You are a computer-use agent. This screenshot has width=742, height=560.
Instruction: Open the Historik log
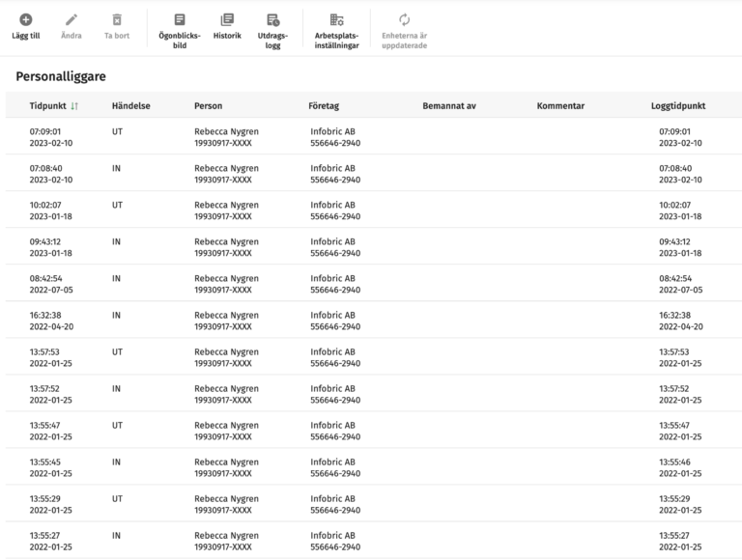pyautogui.click(x=227, y=19)
